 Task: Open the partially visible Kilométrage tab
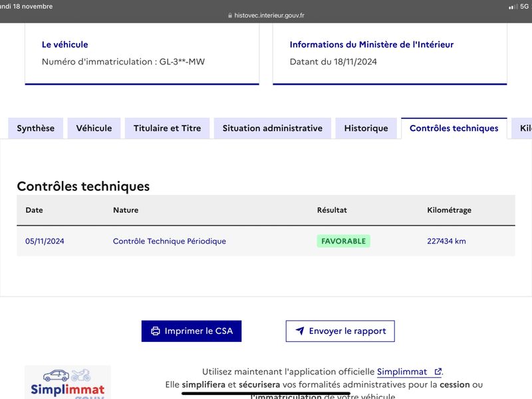(522, 128)
